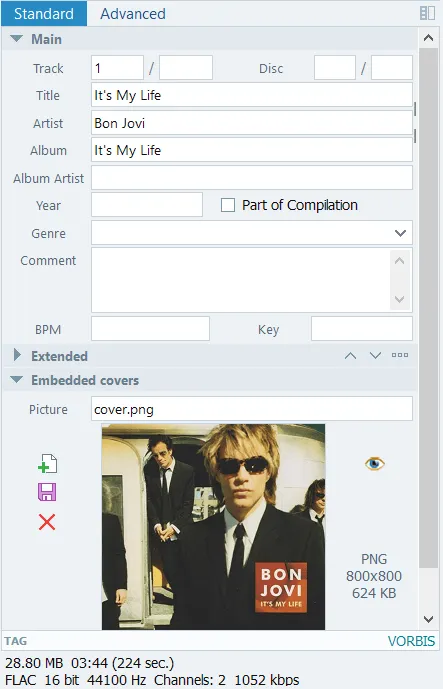Open the Extended section options dots

[x=400, y=355]
